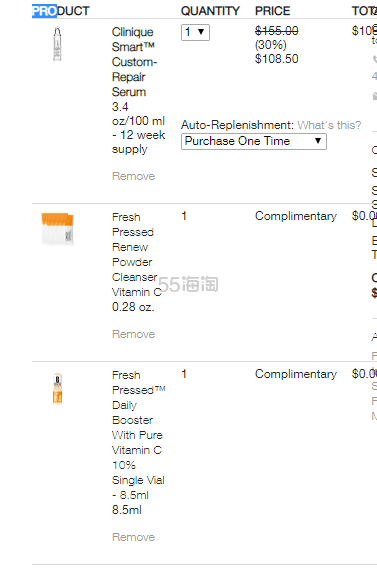Screen dimensions: 377x569
Task: Click the PRODUCT column header
Action: tap(61, 11)
